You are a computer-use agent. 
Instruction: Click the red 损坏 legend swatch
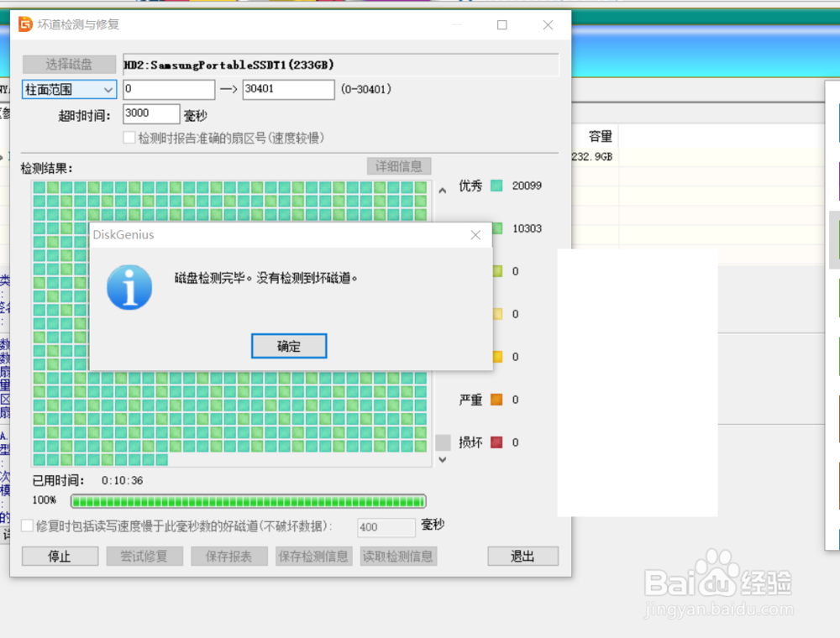coord(495,442)
